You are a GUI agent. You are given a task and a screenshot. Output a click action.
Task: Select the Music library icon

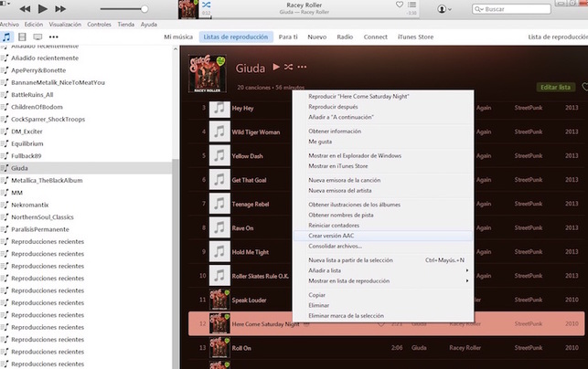pyautogui.click(x=6, y=37)
